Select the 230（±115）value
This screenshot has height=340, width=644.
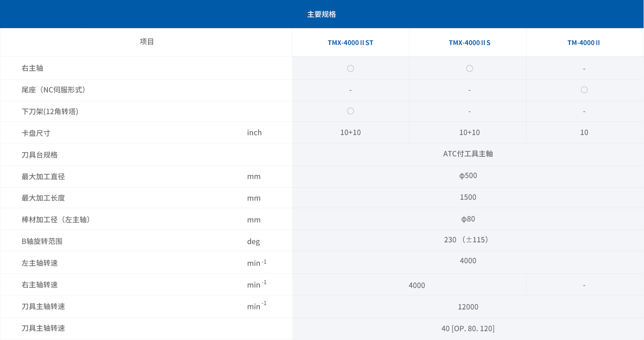click(x=466, y=240)
